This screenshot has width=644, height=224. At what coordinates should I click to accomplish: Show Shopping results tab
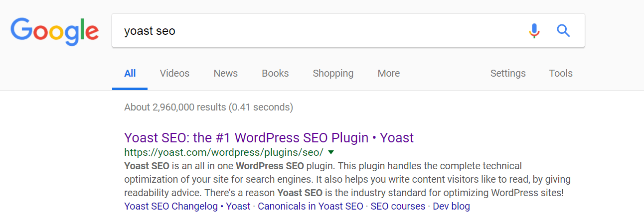click(x=333, y=73)
